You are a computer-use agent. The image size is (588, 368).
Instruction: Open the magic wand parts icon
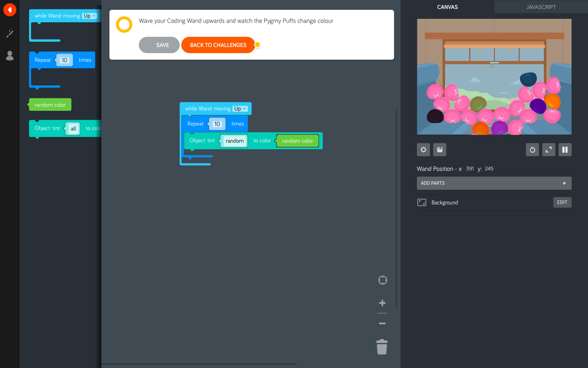coord(10,33)
